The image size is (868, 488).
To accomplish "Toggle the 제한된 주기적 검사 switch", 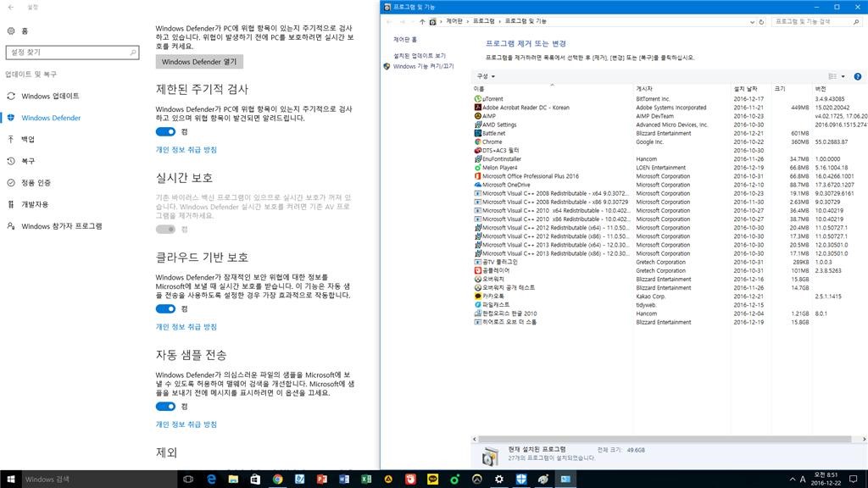I will 165,131.
